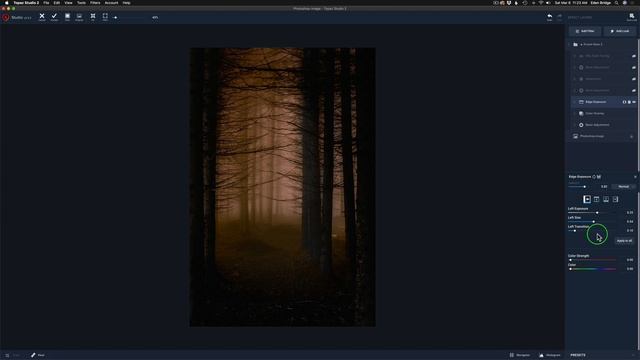Click the folder icon in the layer stack
The width and height of the screenshot is (640, 360).
point(576,44)
